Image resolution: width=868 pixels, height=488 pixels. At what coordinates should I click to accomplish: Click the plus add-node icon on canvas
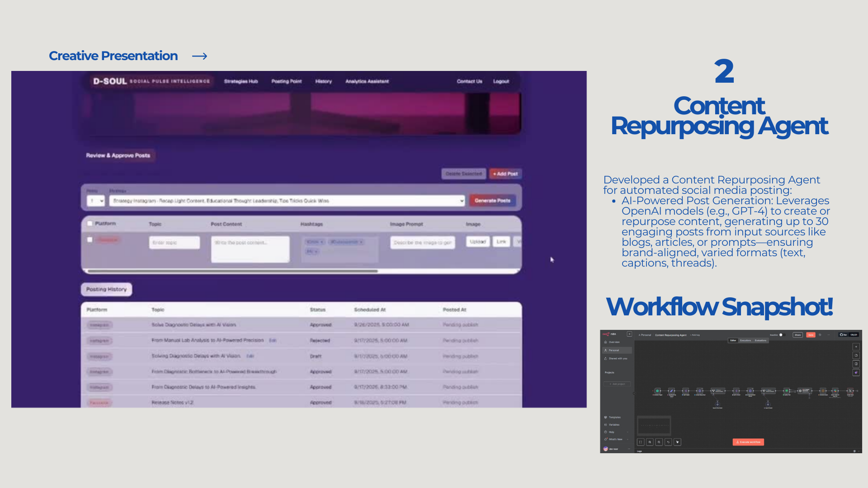click(856, 347)
